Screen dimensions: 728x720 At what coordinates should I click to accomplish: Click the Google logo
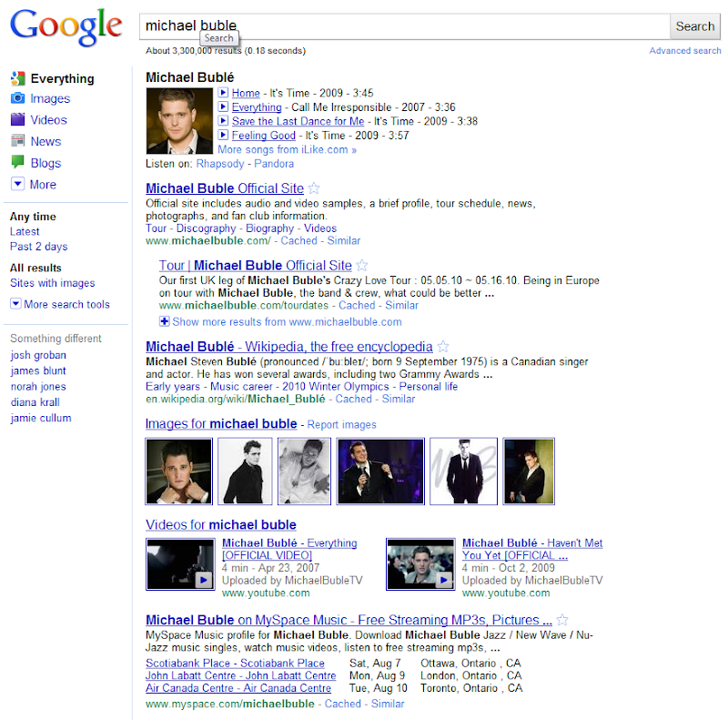(x=66, y=27)
